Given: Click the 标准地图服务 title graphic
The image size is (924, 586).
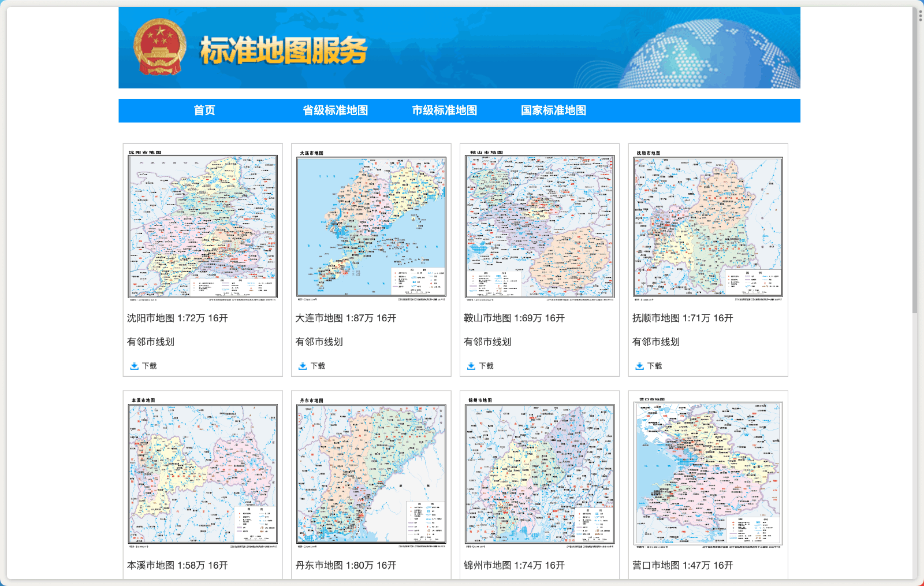Looking at the screenshot, I should coord(284,51).
